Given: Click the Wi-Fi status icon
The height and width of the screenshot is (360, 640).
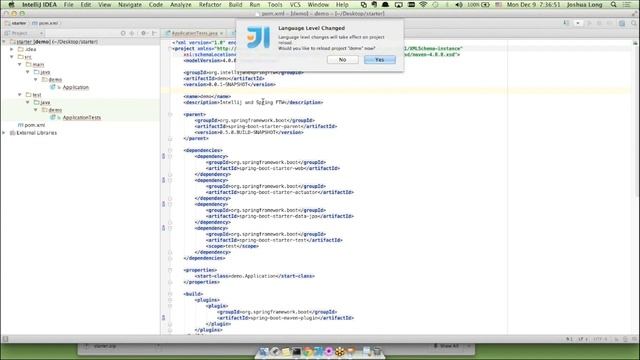Looking at the screenshot, I should tap(423, 4).
